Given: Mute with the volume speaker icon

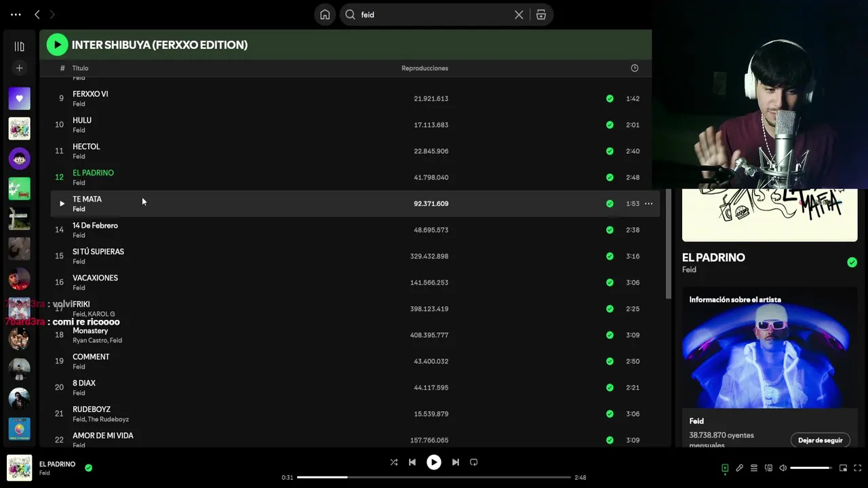Looking at the screenshot, I should pos(783,468).
